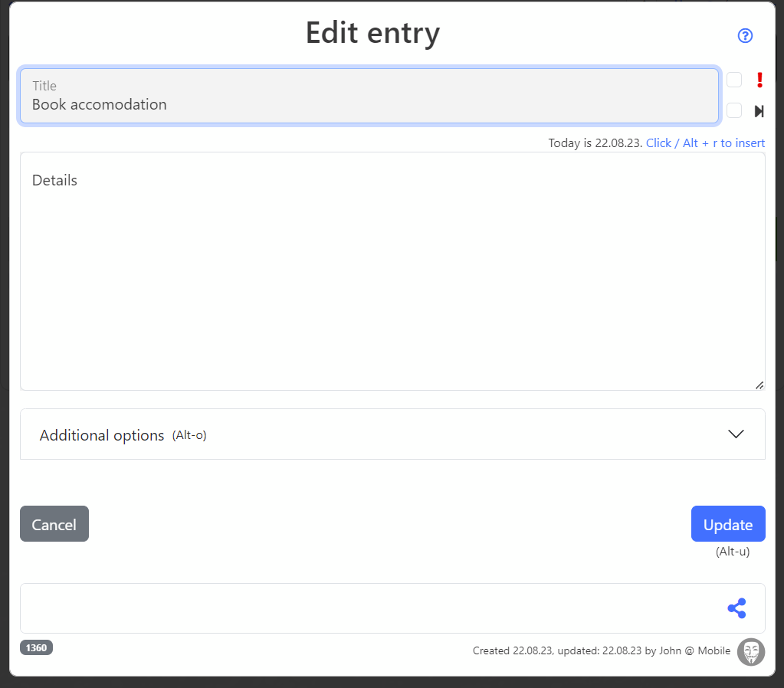Click the anonymous mask avatar icon

[x=750, y=651]
